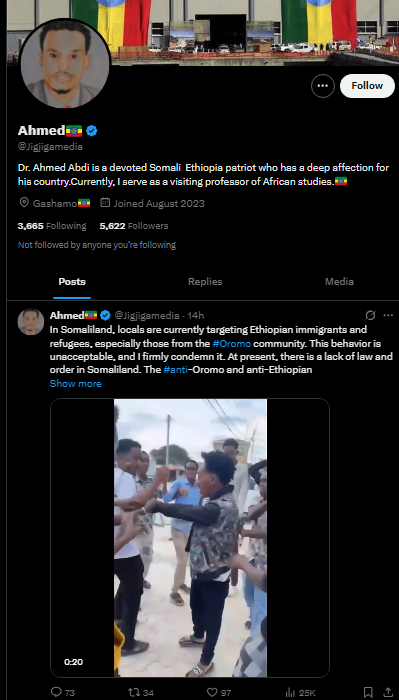The width and height of the screenshot is (399, 700).
Task: Play the 0:20 video in the post
Action: point(190,538)
